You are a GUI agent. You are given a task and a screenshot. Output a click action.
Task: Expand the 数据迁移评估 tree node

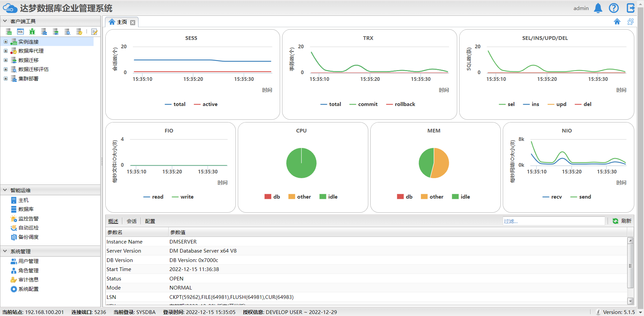point(6,69)
